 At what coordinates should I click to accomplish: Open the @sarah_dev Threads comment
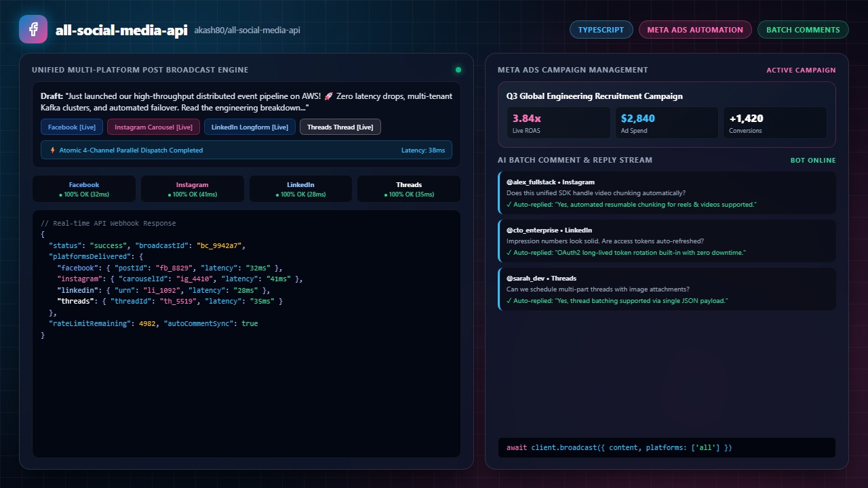pyautogui.click(x=667, y=289)
